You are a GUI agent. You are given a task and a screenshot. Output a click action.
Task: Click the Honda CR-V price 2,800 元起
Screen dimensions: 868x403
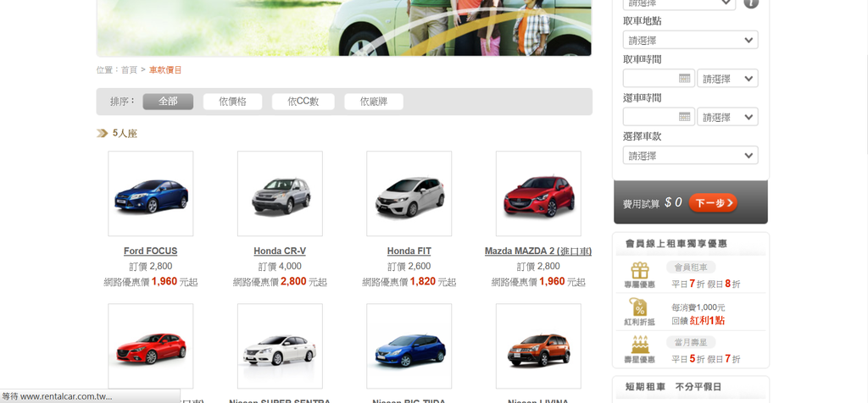coord(303,282)
